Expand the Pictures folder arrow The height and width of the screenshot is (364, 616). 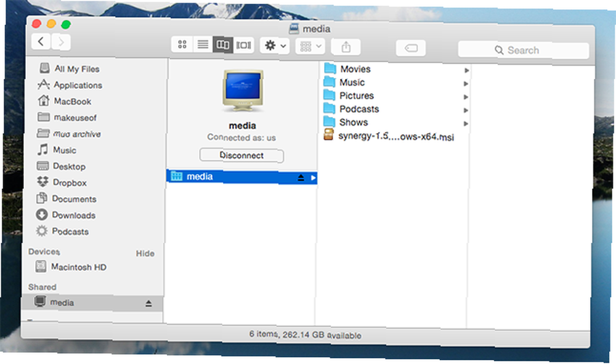466,97
